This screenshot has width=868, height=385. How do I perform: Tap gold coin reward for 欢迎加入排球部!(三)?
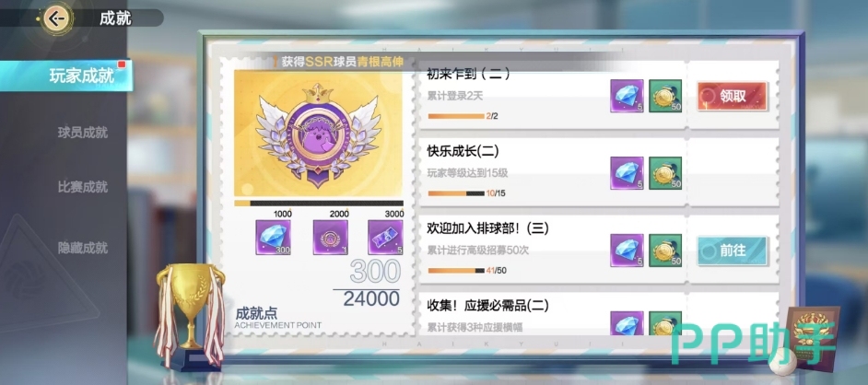tap(665, 251)
